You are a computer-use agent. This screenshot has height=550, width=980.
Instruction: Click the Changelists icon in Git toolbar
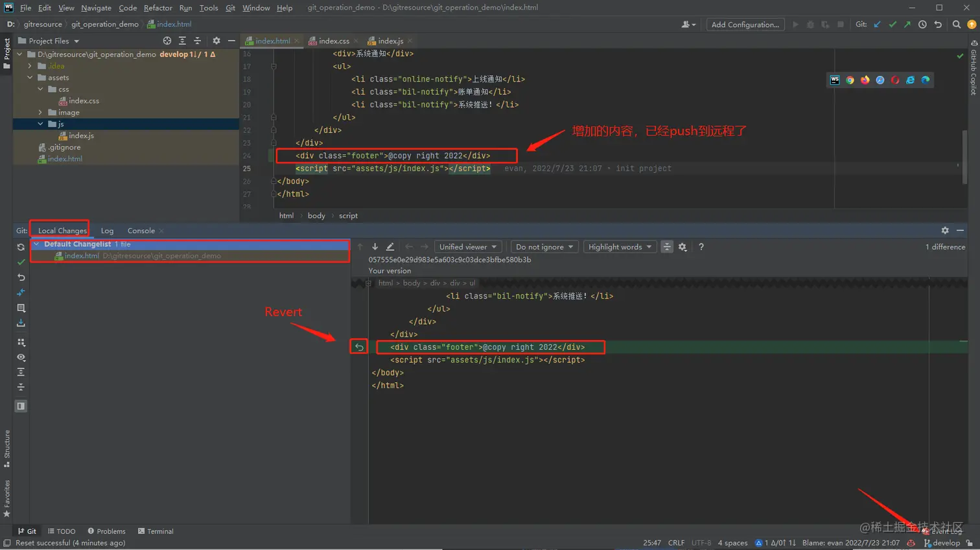21,308
